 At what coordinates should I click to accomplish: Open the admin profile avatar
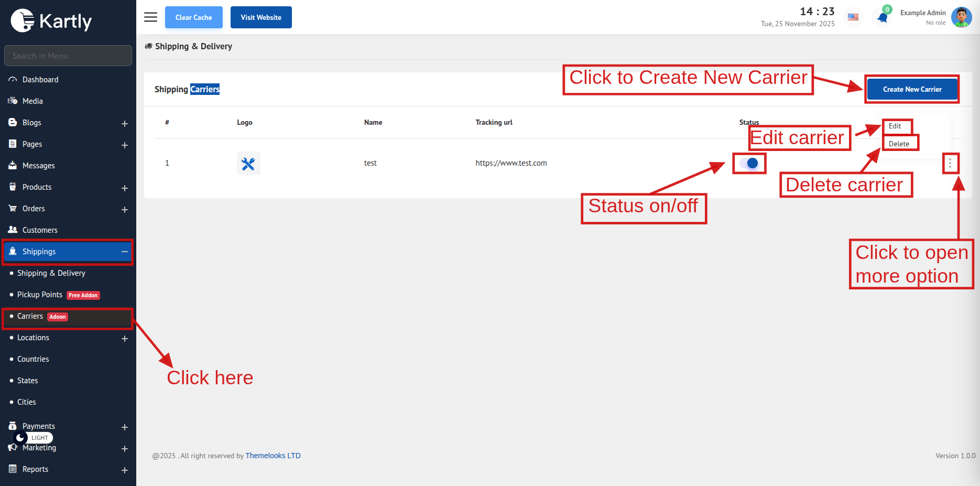[961, 17]
